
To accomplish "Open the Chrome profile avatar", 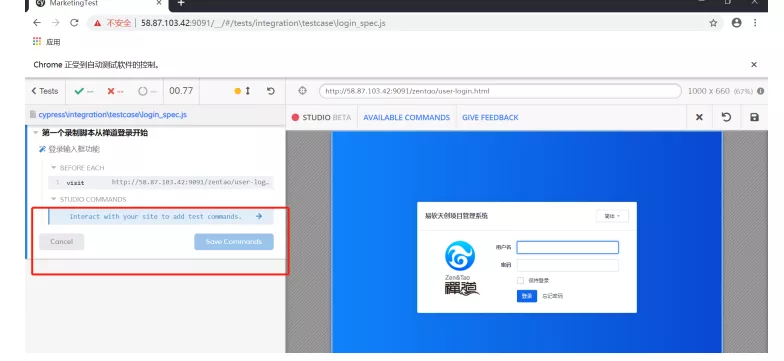I will pyautogui.click(x=736, y=22).
